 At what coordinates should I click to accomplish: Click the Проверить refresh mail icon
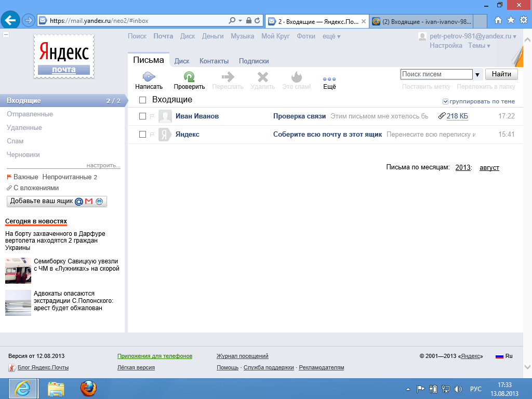coord(189,77)
